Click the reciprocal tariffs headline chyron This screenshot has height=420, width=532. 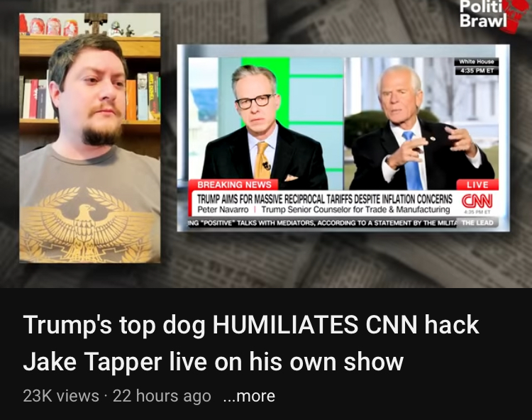325,199
